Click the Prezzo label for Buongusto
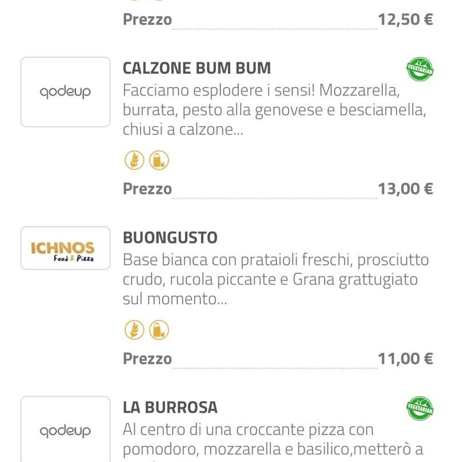 point(147,359)
